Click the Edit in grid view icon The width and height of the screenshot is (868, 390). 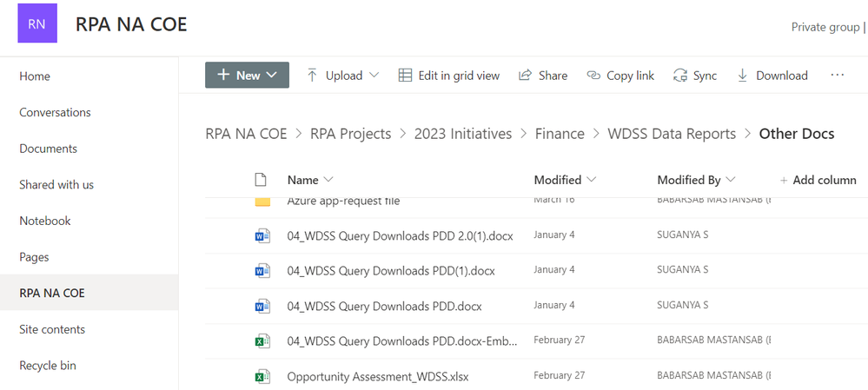click(405, 76)
